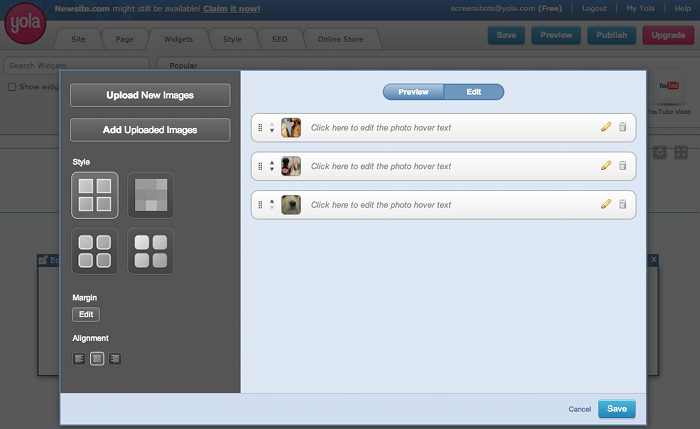The width and height of the screenshot is (700, 429).
Task: Click the Margin Edit button
Action: pos(86,314)
